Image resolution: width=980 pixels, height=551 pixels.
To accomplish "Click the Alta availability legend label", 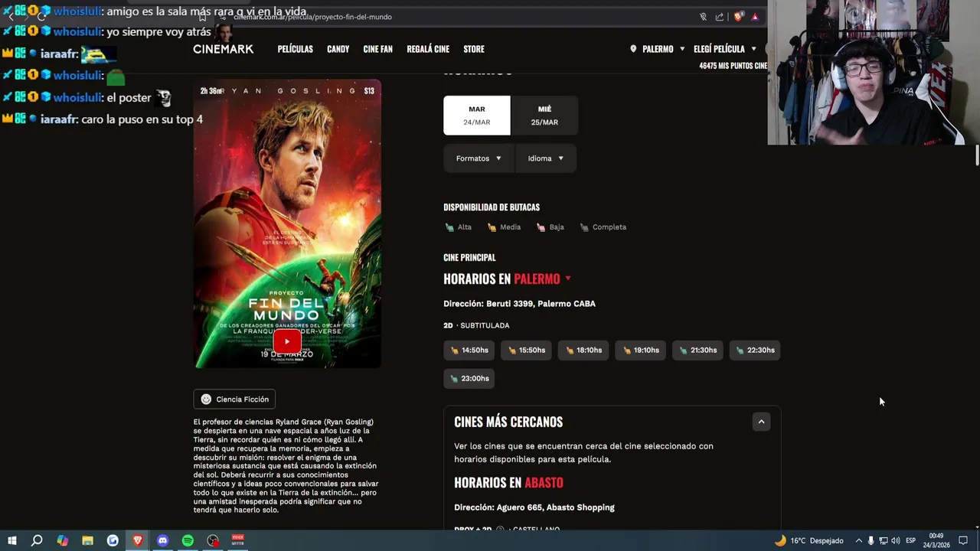I will point(465,227).
